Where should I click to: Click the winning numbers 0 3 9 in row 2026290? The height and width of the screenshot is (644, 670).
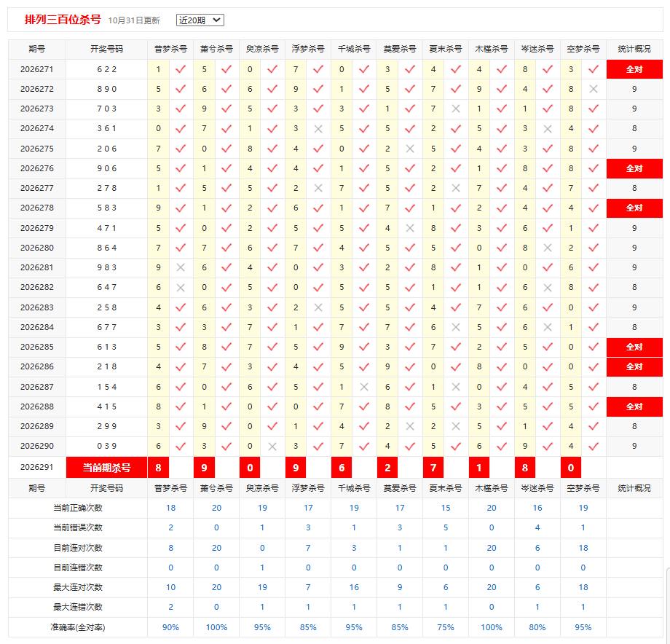click(x=107, y=446)
